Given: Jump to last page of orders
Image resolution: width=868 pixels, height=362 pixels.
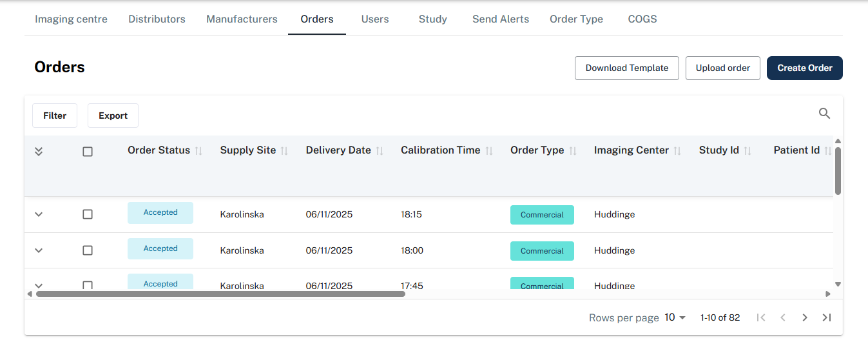Looking at the screenshot, I should point(827,317).
